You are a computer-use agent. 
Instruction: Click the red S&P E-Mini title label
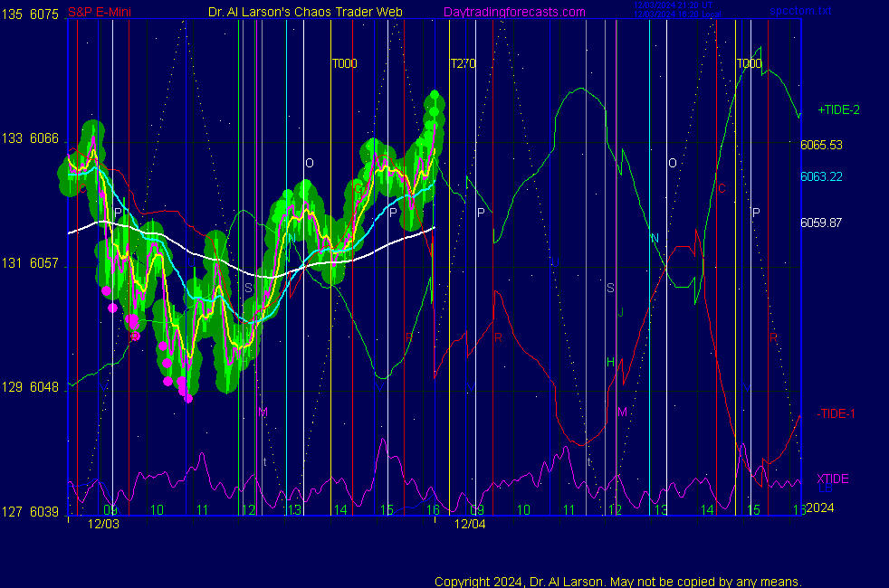point(100,12)
